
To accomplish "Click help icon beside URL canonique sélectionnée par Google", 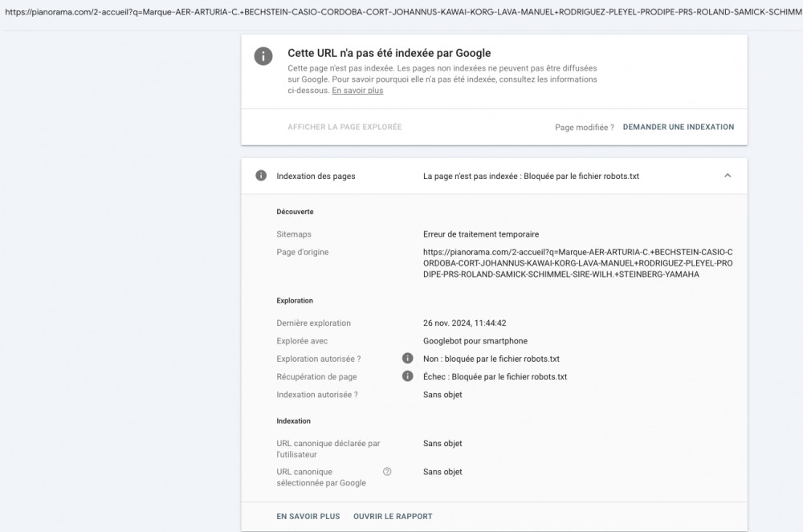I will click(387, 472).
